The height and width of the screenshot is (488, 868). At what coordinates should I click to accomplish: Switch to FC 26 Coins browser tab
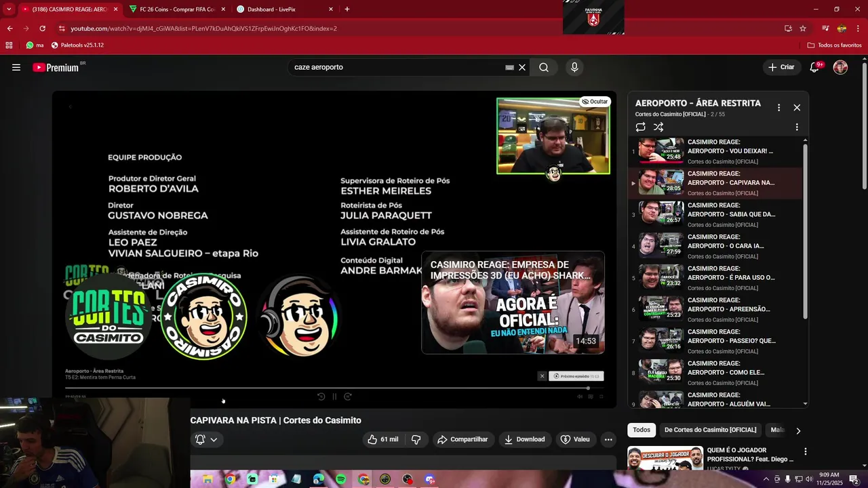(x=177, y=9)
